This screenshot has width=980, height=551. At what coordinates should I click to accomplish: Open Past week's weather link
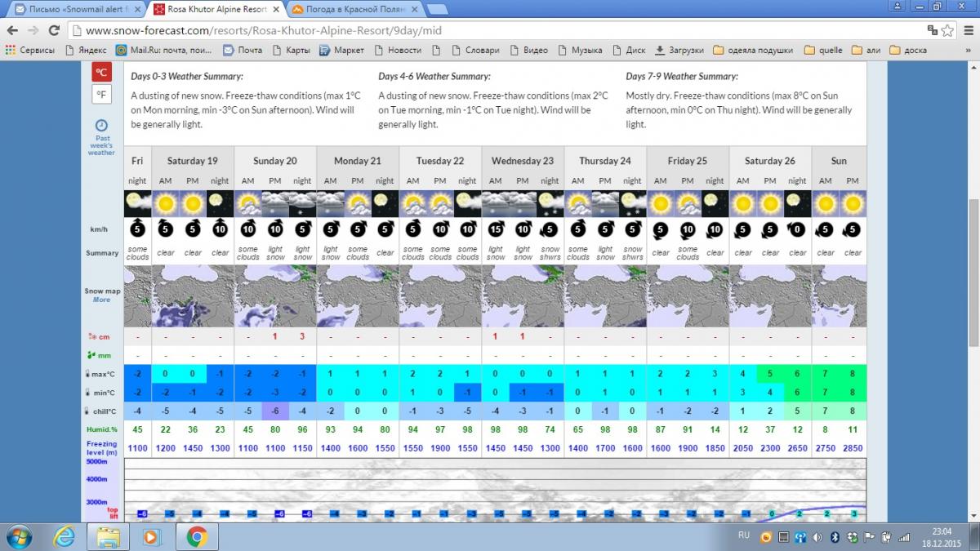coord(101,138)
